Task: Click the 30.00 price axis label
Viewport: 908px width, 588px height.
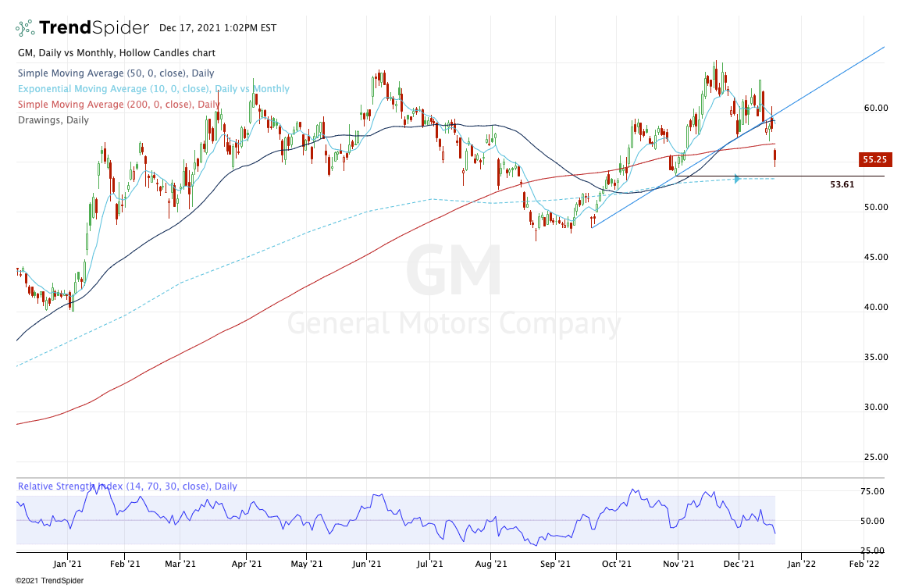Action: (875, 407)
